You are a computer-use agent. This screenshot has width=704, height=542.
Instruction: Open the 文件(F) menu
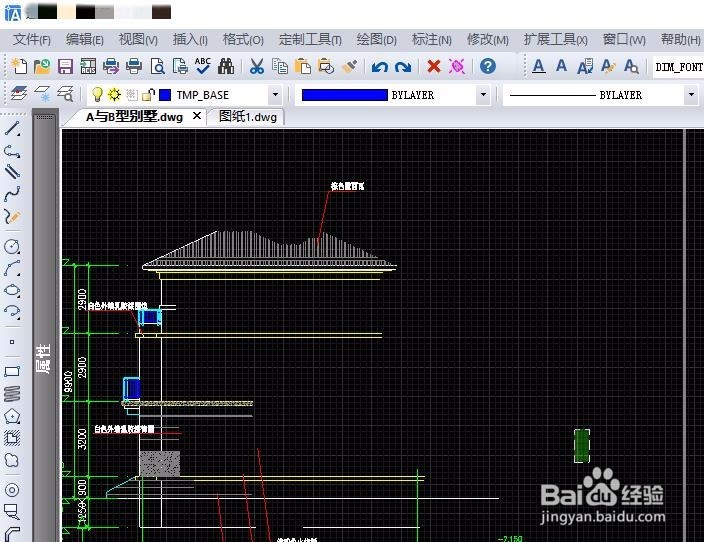pos(31,40)
